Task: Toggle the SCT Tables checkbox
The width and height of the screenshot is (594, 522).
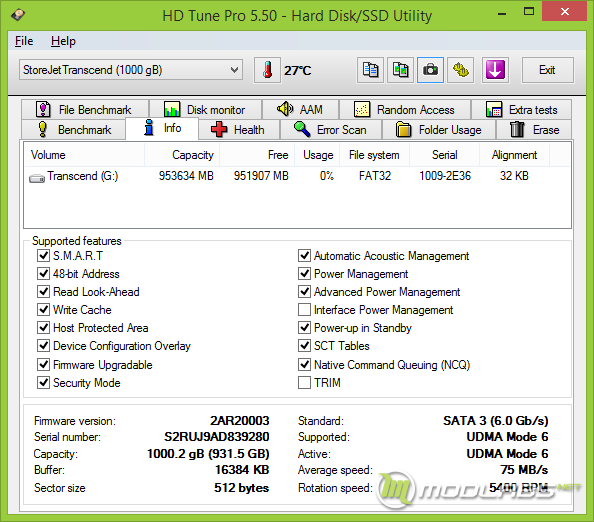Action: pos(304,345)
